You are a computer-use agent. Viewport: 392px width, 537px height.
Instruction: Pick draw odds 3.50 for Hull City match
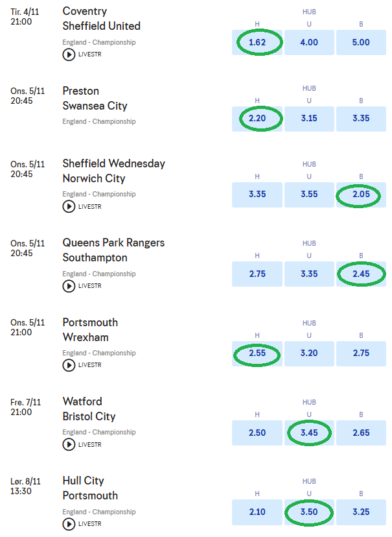309,512
